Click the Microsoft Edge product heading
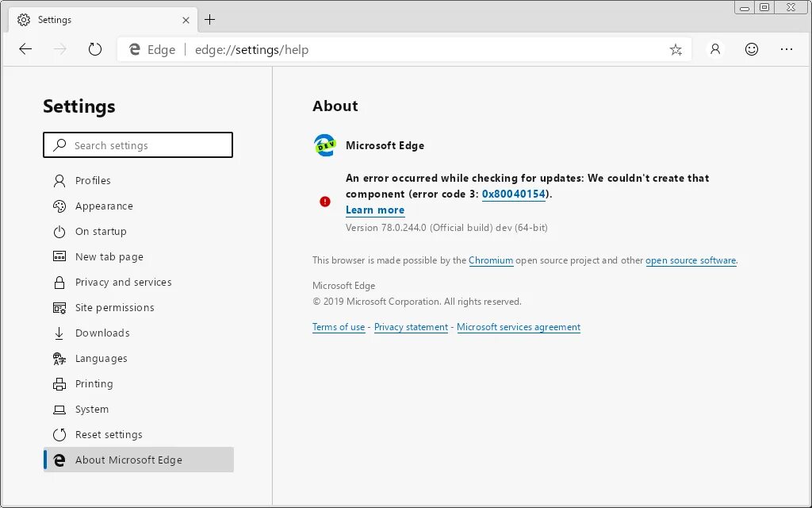This screenshot has width=812, height=508. (x=385, y=146)
